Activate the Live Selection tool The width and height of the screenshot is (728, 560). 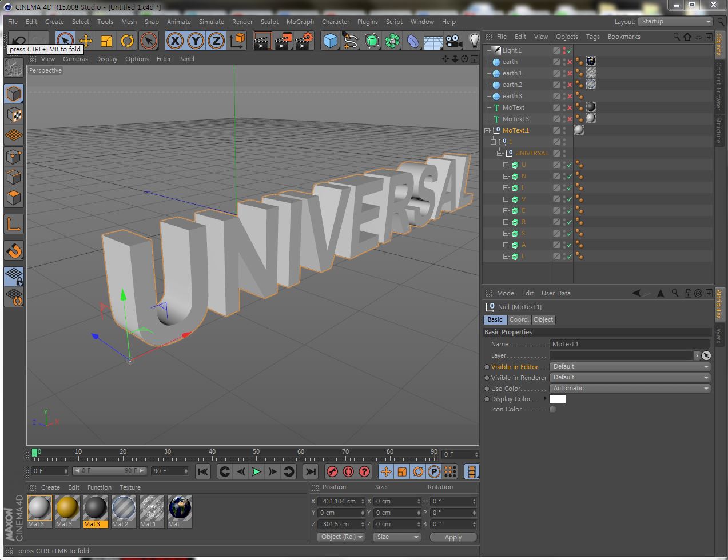pyautogui.click(x=65, y=41)
